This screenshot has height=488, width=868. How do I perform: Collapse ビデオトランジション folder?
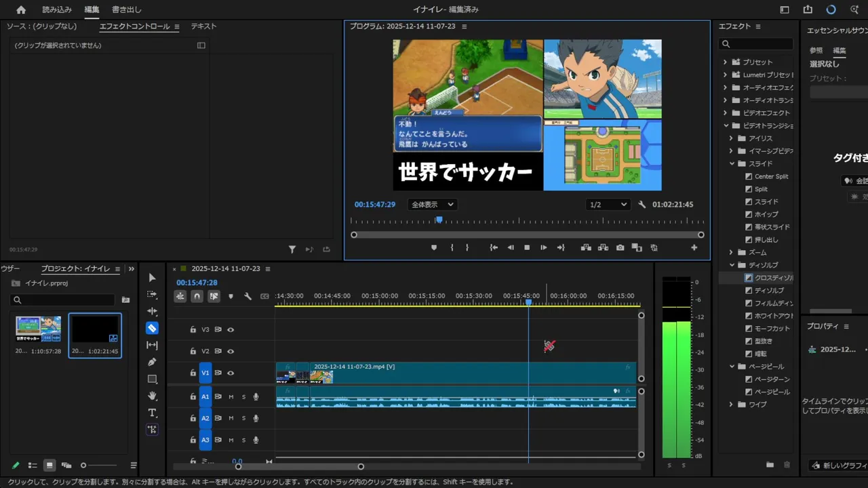point(725,125)
